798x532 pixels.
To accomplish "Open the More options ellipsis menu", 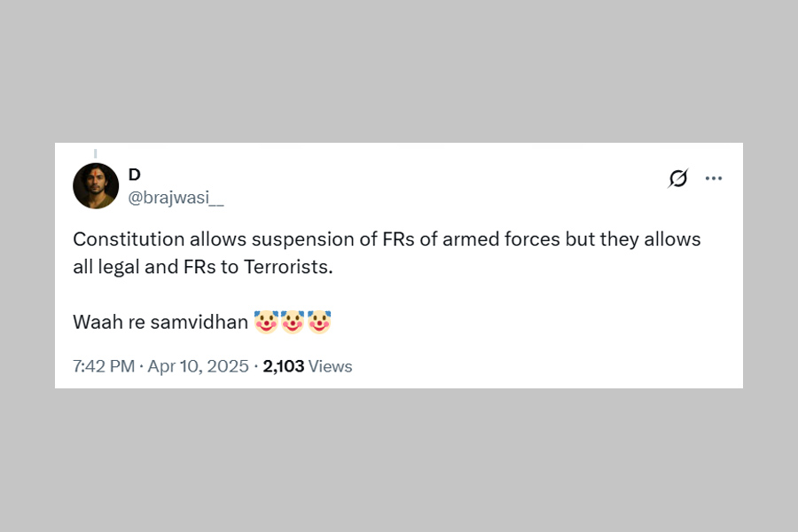I will click(x=714, y=178).
